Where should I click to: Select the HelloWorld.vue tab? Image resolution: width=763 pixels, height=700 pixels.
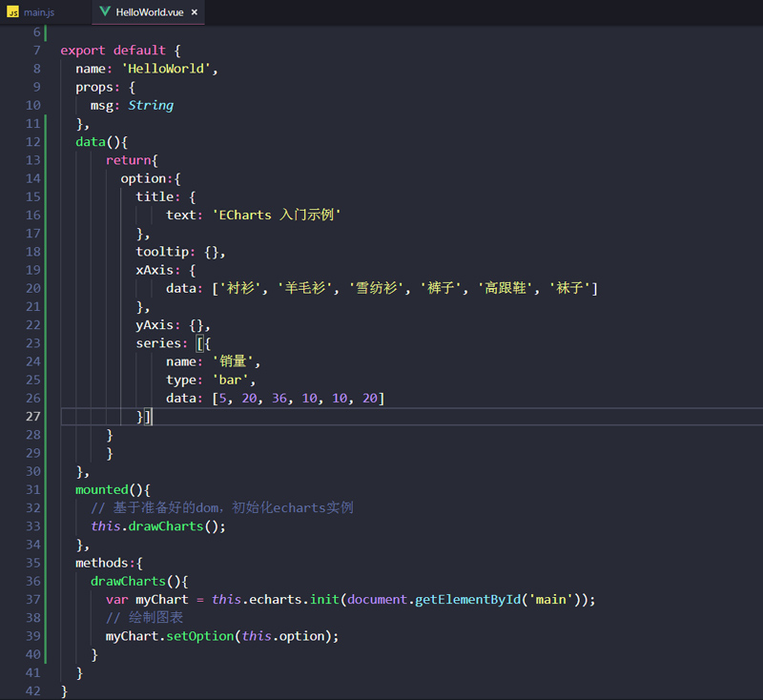coord(149,12)
